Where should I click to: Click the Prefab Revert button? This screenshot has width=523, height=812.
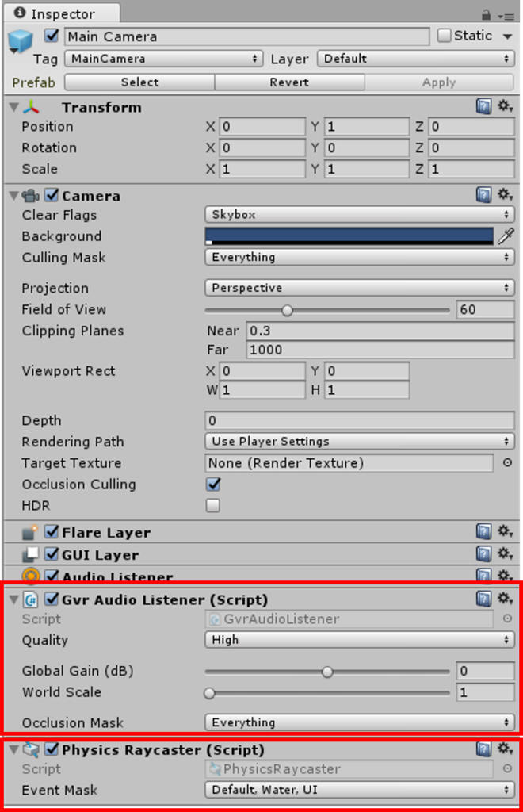pos(290,82)
